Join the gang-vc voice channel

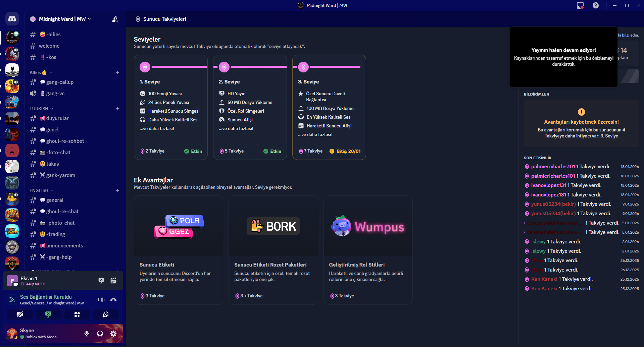(75, 94)
